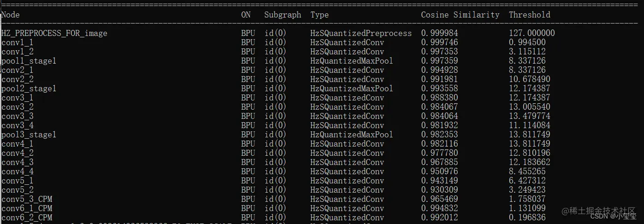Click the Threshold column header
The image size is (644, 224).
tap(530, 15)
